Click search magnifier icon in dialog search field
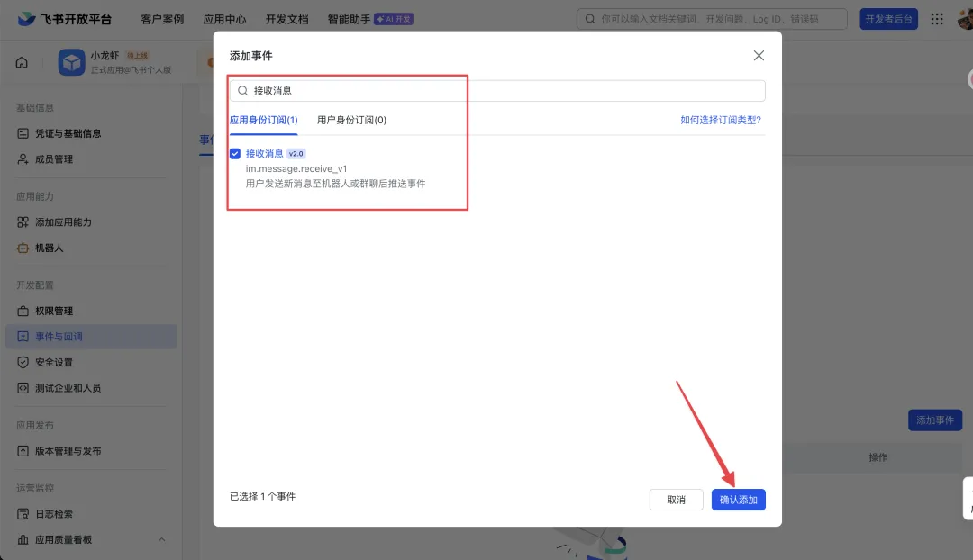This screenshot has height=560, width=973. point(242,91)
